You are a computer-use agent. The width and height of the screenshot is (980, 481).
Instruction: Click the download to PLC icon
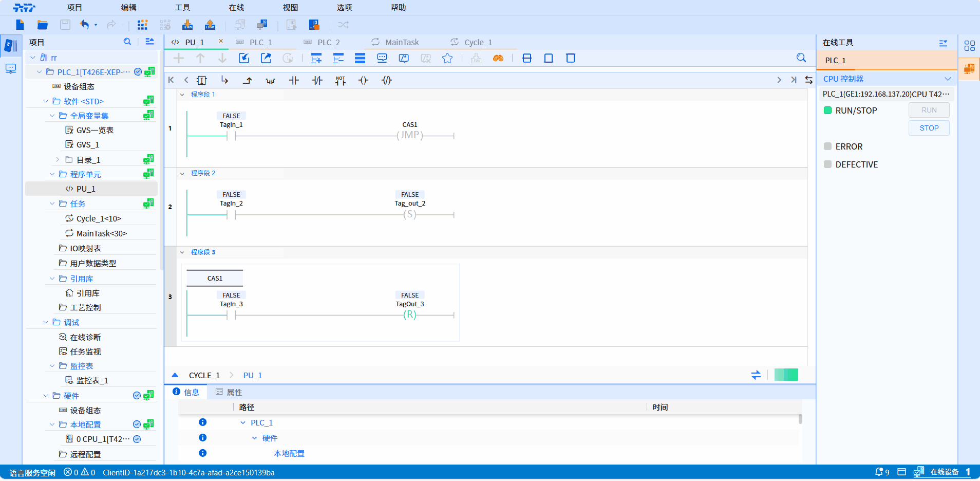pos(187,25)
